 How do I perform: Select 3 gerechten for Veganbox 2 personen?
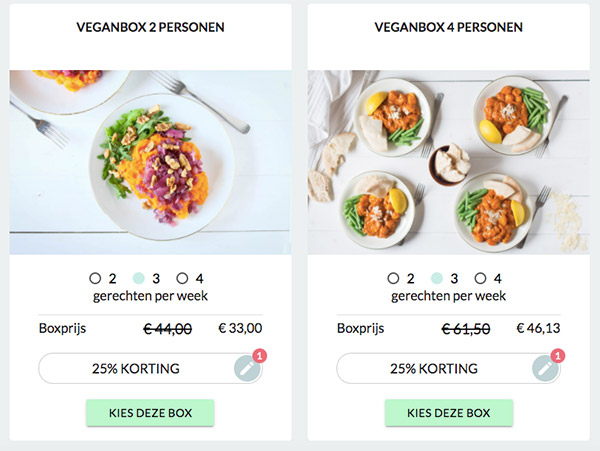pyautogui.click(x=139, y=279)
